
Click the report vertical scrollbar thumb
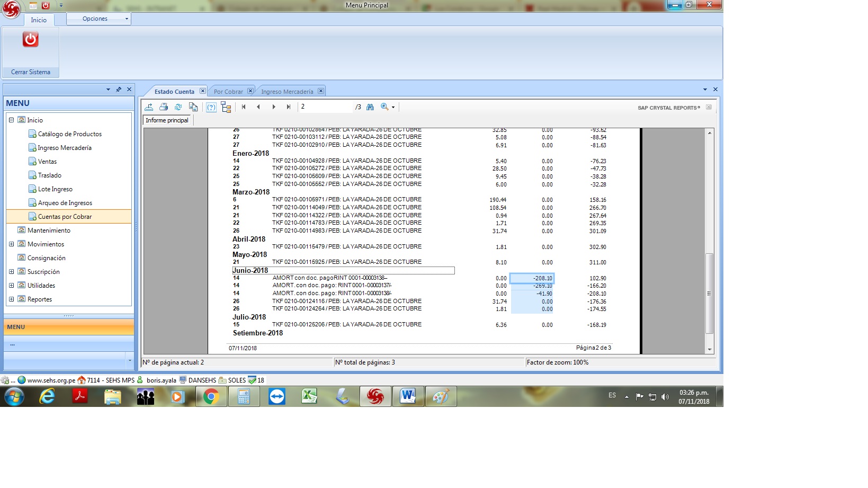710,293
